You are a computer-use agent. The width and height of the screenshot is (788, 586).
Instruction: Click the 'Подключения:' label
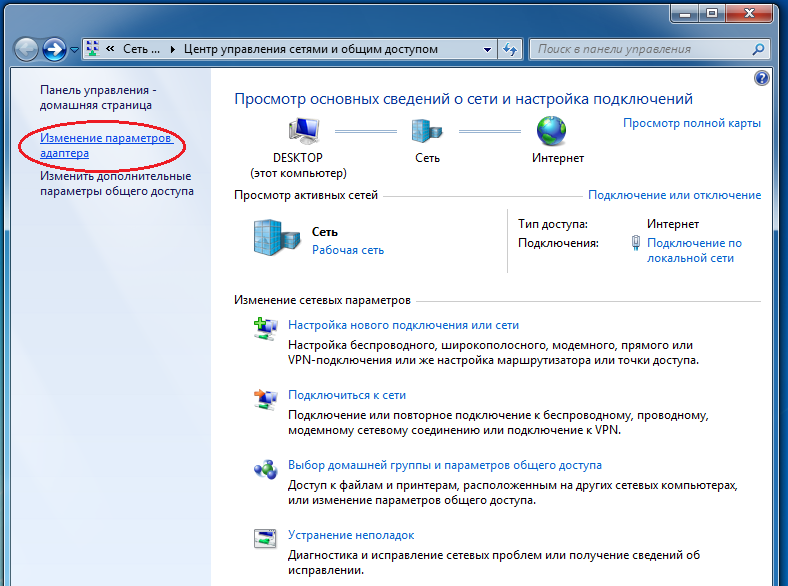coord(558,243)
